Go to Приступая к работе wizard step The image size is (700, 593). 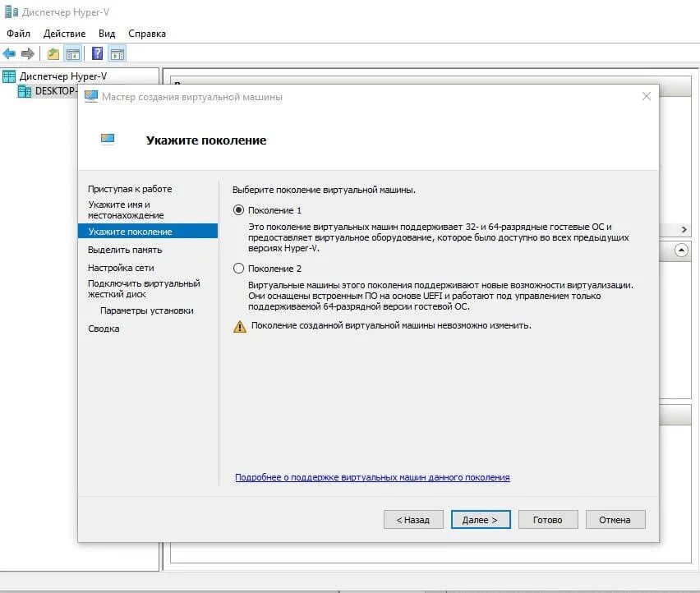click(130, 189)
